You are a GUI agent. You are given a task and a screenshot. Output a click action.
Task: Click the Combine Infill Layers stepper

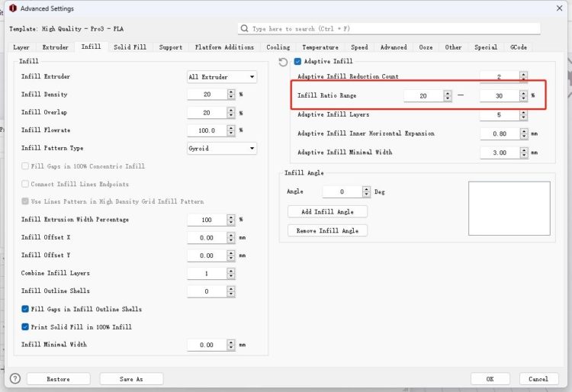pyautogui.click(x=231, y=273)
